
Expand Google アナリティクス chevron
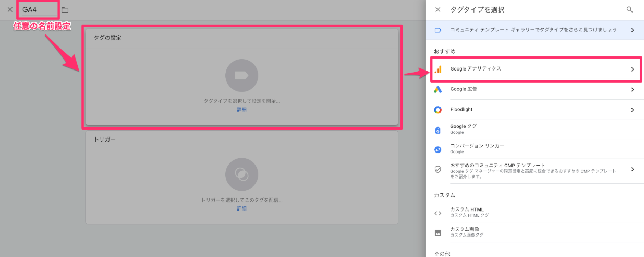pos(632,69)
